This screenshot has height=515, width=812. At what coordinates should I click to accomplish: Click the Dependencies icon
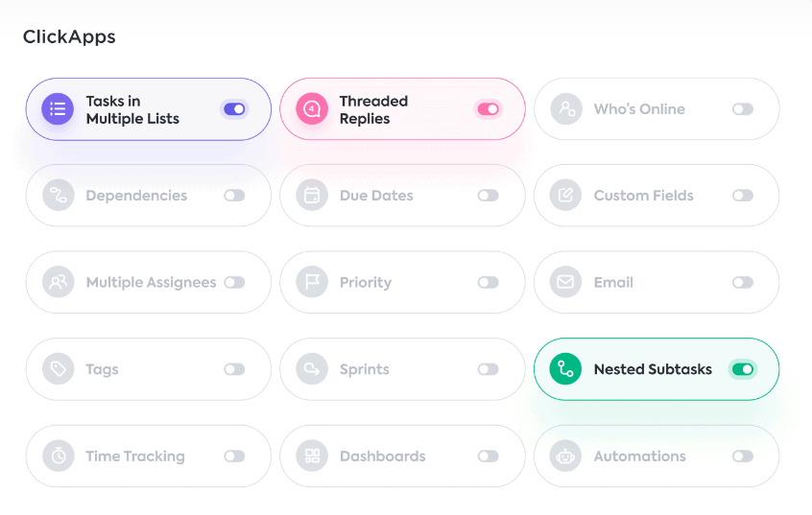pos(58,196)
